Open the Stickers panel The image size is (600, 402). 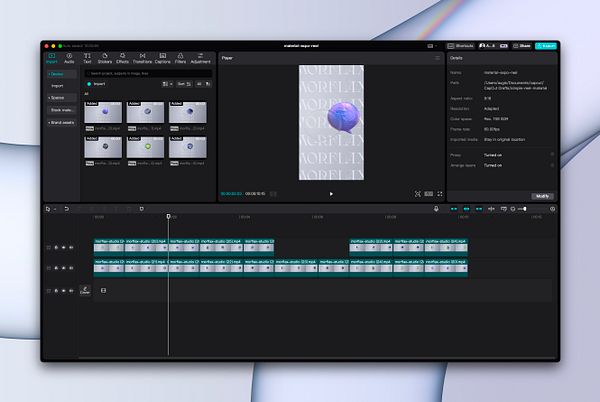point(105,59)
